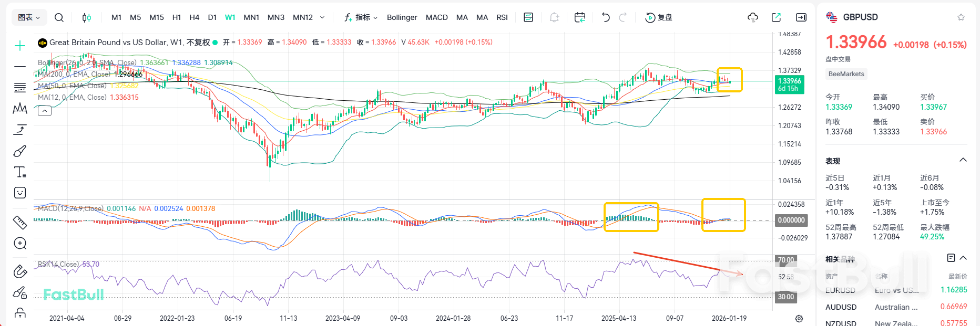980x326 pixels.
Task: Change the candlestick chart style
Action: coord(87,17)
